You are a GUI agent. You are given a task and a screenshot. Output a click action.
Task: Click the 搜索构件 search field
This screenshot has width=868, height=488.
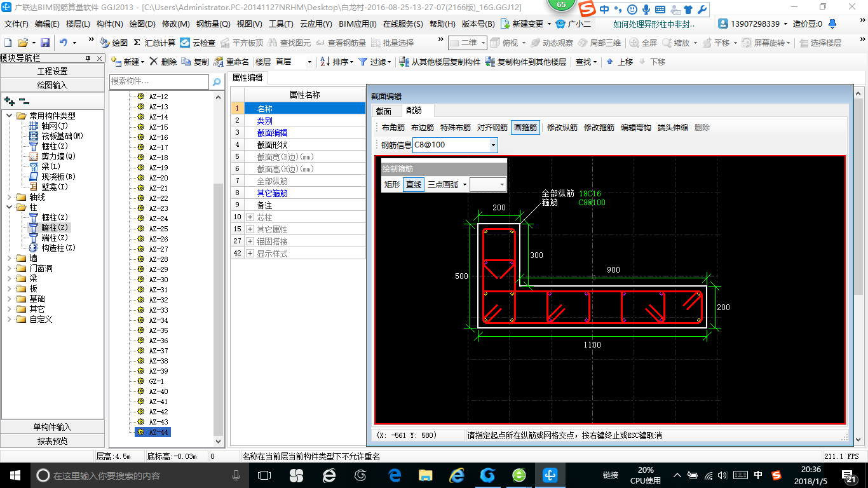159,81
